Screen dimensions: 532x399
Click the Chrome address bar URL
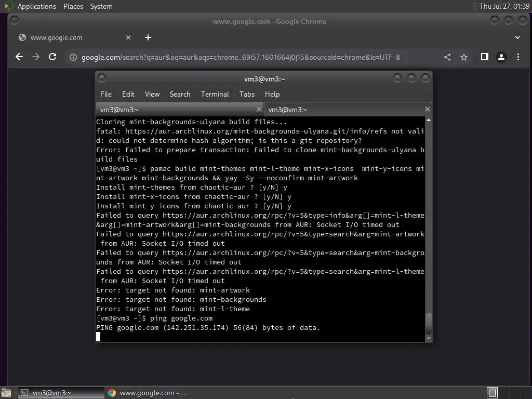(241, 57)
